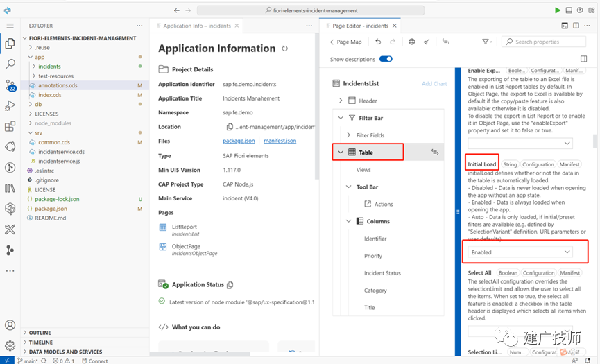Viewport: 600px width, 364px height.
Task: Open the Run and Debug view
Action: coord(10,105)
